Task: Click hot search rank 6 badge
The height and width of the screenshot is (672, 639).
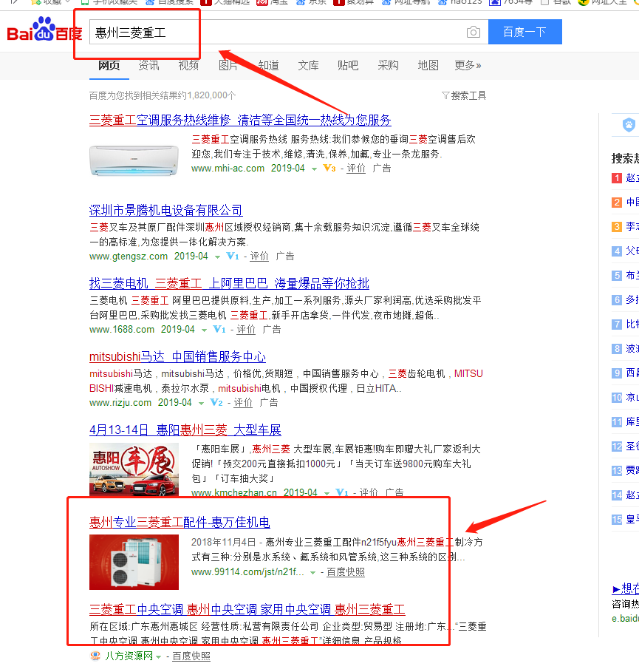Action: pyautogui.click(x=617, y=300)
